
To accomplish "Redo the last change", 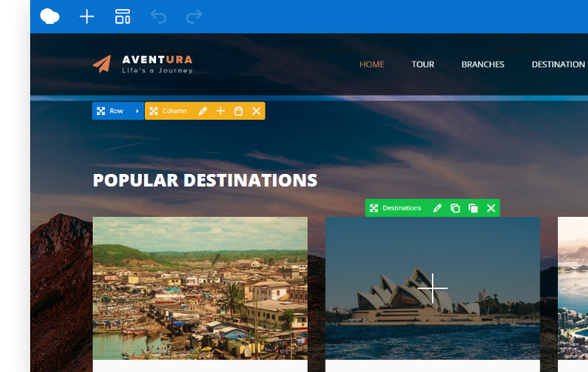I will [x=194, y=17].
